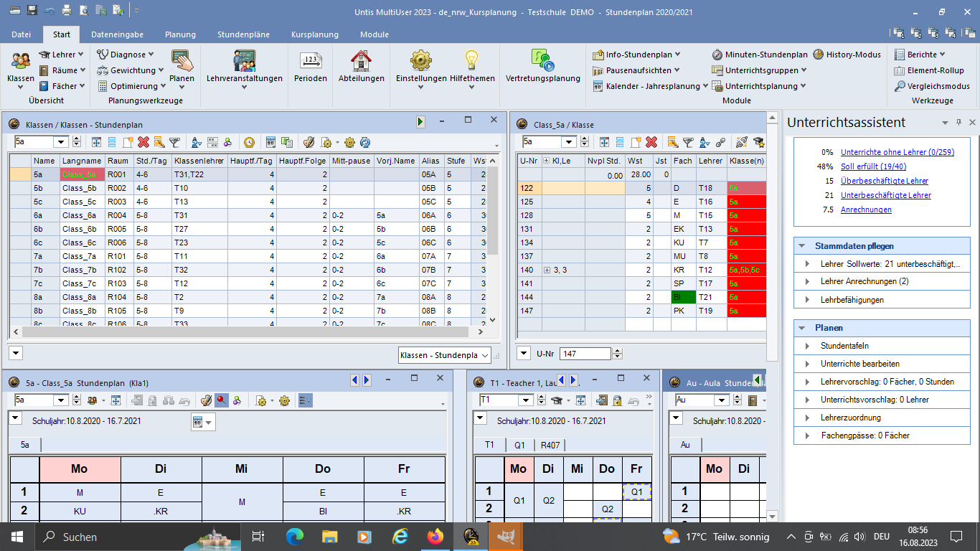Open the Einstellungen gear icon
The height and width of the screenshot is (551, 980).
(x=420, y=61)
